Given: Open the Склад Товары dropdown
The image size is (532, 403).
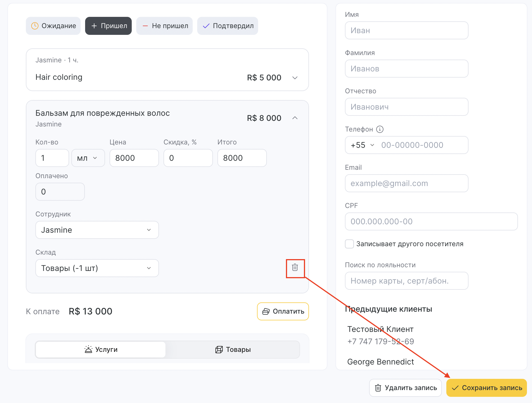Looking at the screenshot, I should [x=97, y=268].
